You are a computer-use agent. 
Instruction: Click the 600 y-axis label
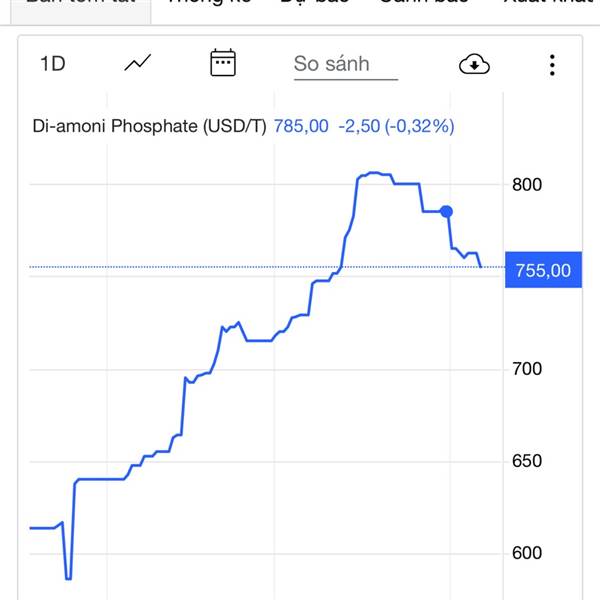tap(527, 553)
